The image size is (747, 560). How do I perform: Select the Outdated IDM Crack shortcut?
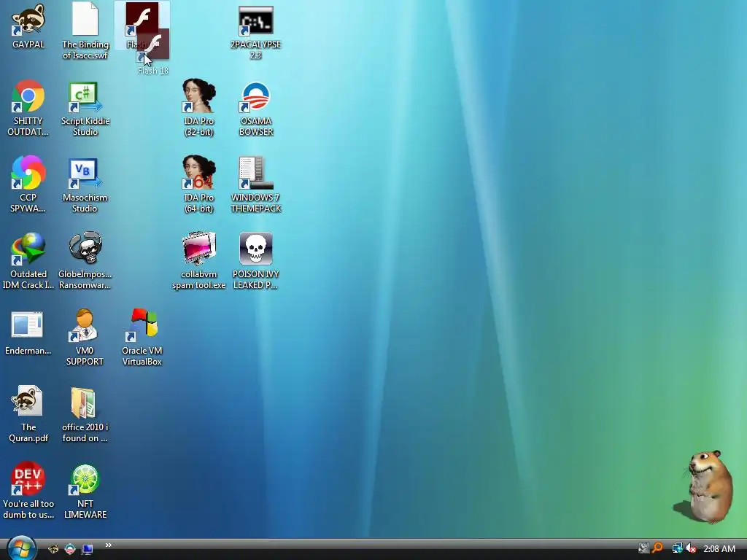[x=28, y=261]
